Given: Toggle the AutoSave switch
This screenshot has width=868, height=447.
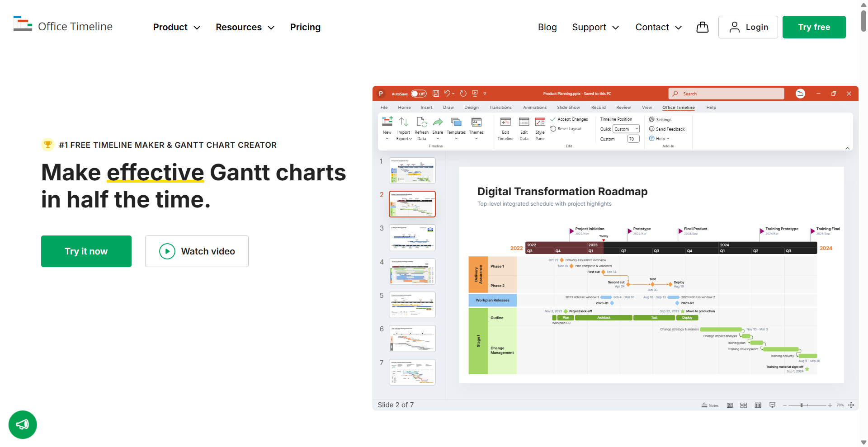Looking at the screenshot, I should click(419, 94).
